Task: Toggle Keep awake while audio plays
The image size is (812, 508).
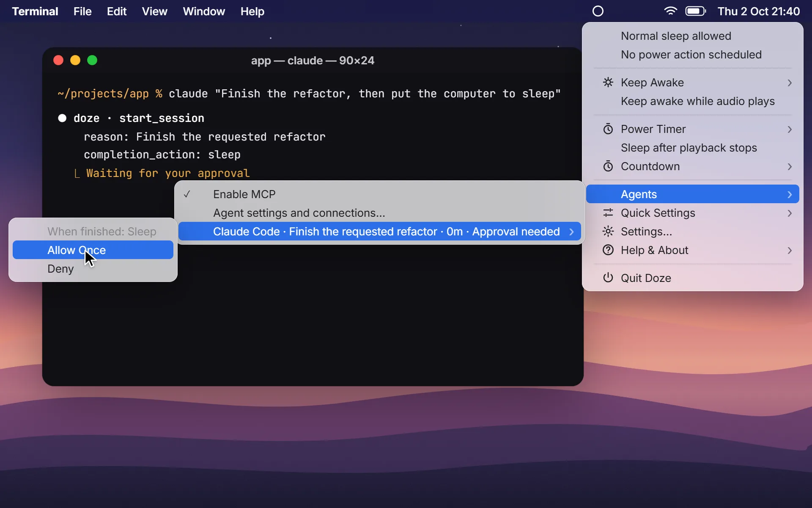Action: [693, 101]
